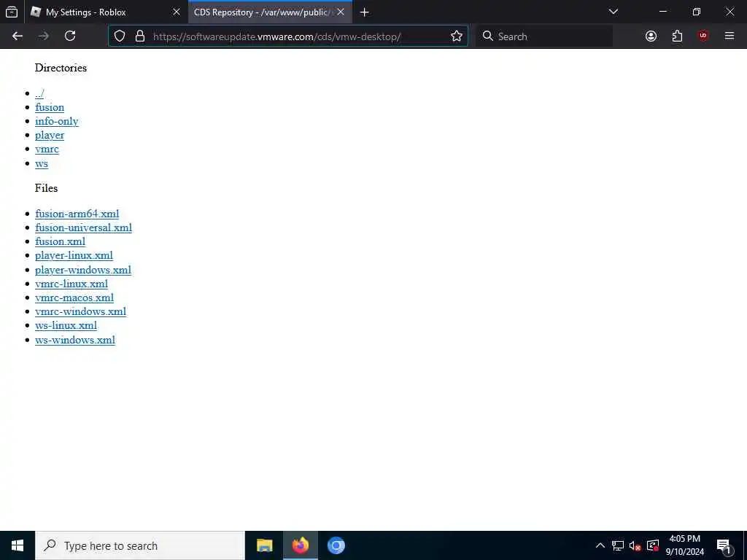Click the Files heading text
The height and width of the screenshot is (560, 747).
pyautogui.click(x=46, y=188)
